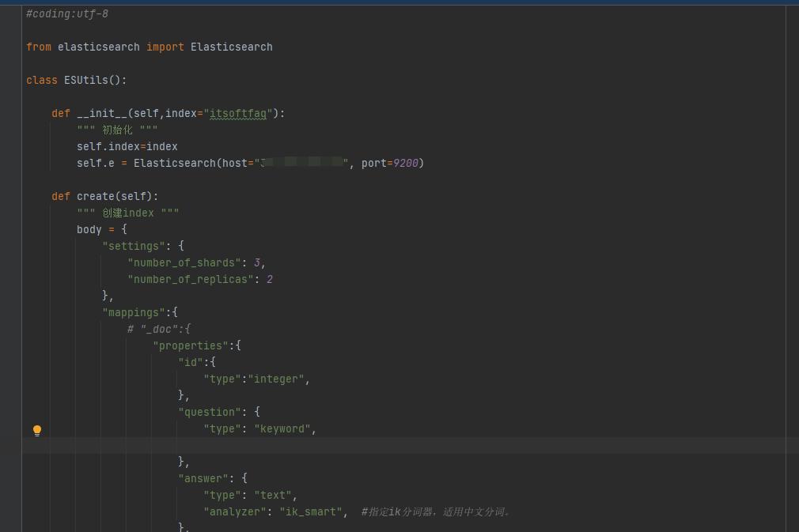Click the "id" key
The image size is (799, 532).
191,363
